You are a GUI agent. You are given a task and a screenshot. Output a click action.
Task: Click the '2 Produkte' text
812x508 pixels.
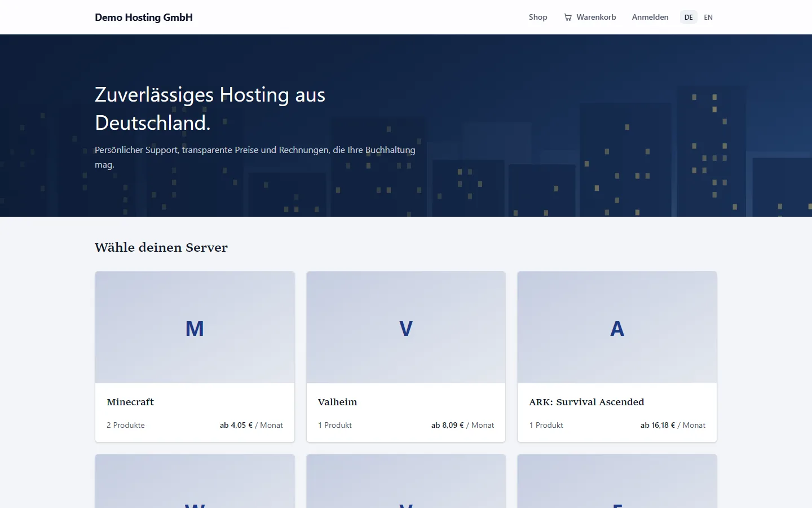(126, 425)
